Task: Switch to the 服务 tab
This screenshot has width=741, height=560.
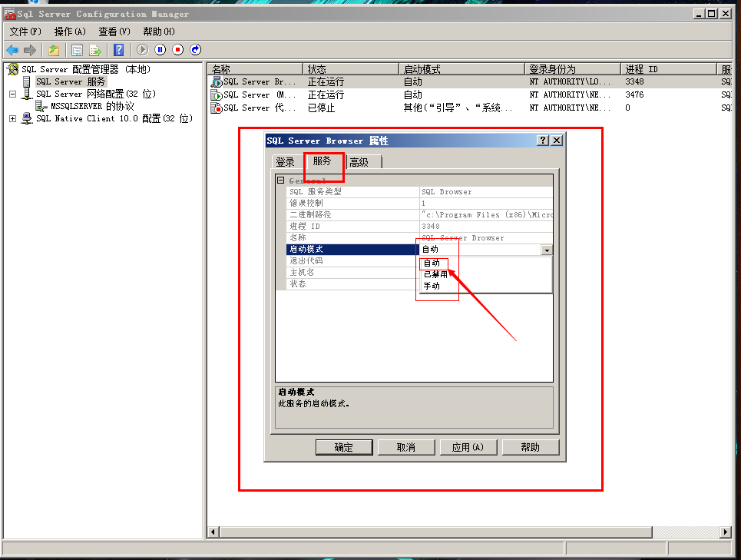Action: (322, 161)
